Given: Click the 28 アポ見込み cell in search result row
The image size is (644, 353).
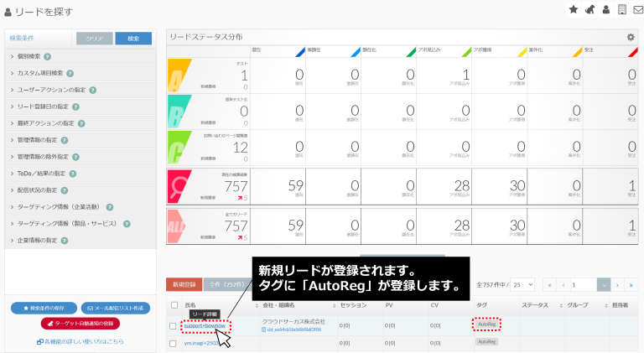Looking at the screenshot, I should point(444,186).
